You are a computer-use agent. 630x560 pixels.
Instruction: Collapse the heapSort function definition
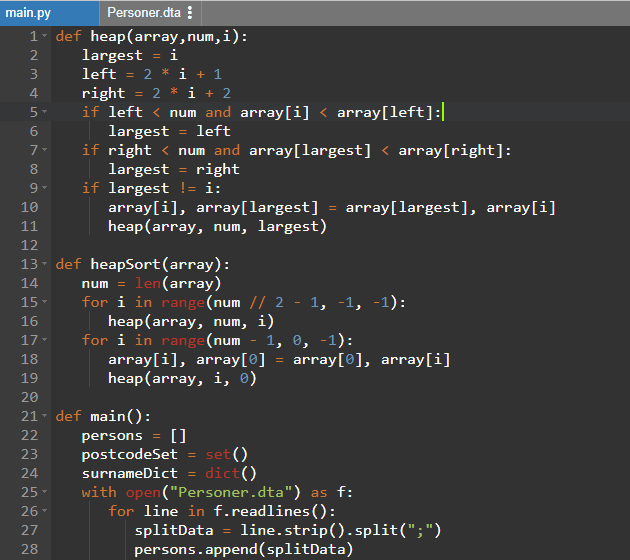pyautogui.click(x=44, y=264)
